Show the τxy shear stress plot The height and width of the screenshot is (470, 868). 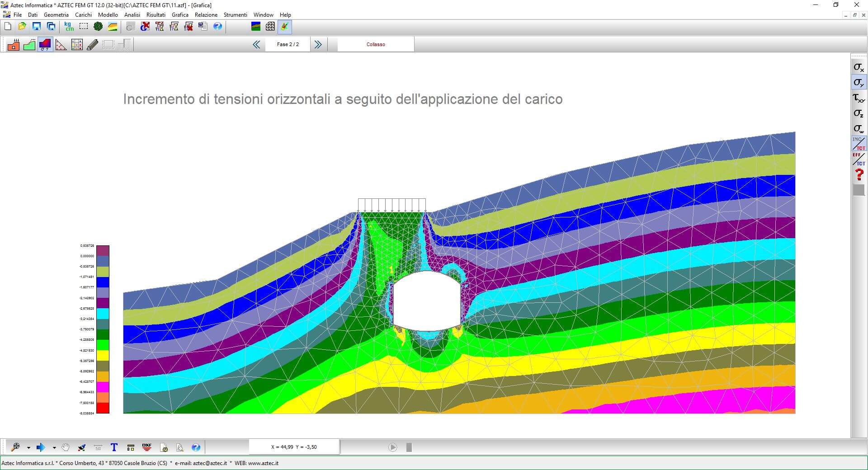click(x=859, y=98)
